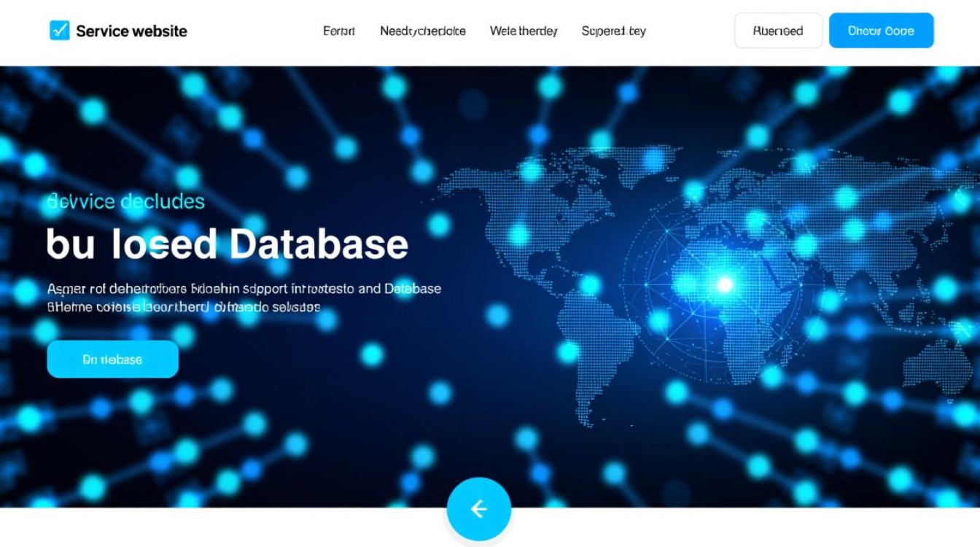Viewport: 980px width, 547px height.
Task: Go to the "Wela therdey" nav item
Action: coord(524,31)
